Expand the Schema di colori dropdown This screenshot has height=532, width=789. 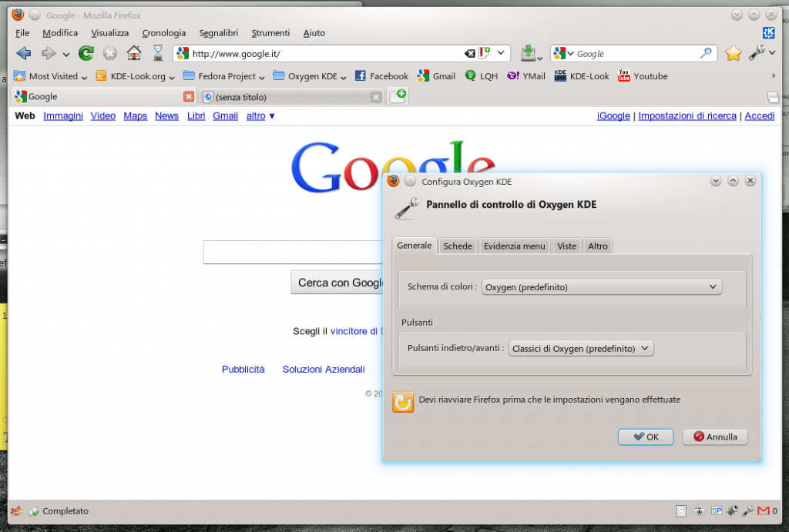601,287
